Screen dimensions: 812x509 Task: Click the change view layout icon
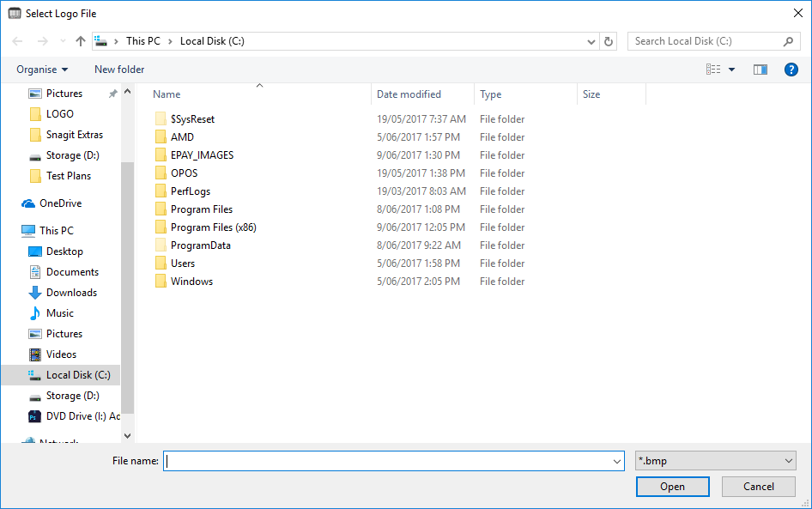pos(713,70)
